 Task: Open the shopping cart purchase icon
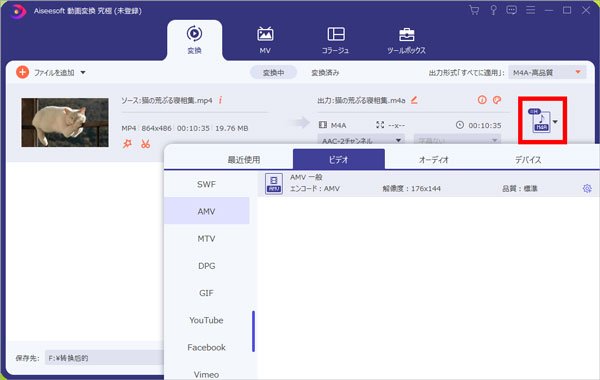[x=474, y=10]
